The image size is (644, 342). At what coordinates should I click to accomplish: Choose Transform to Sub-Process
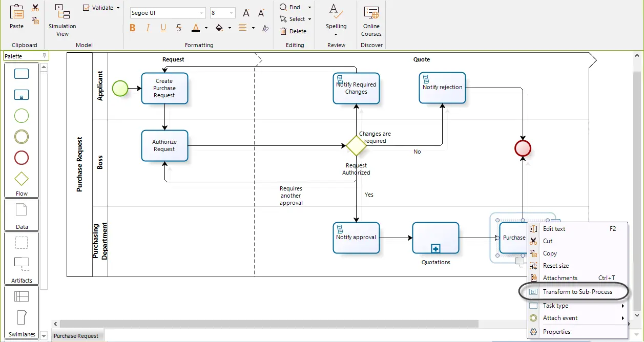[577, 292]
